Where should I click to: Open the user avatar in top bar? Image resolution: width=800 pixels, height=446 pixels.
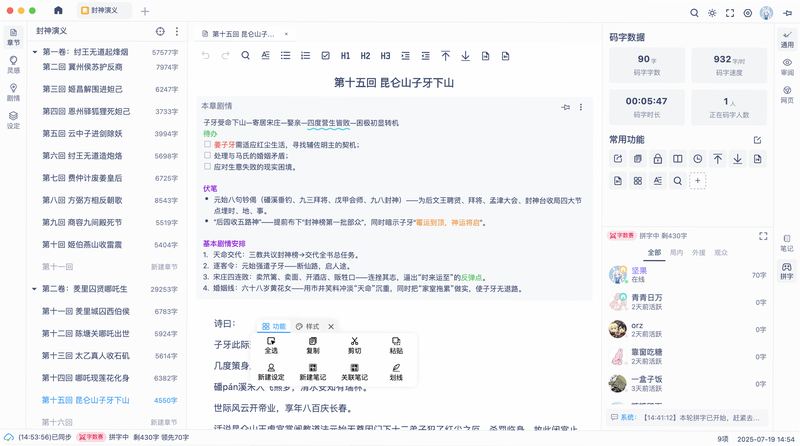coord(766,13)
